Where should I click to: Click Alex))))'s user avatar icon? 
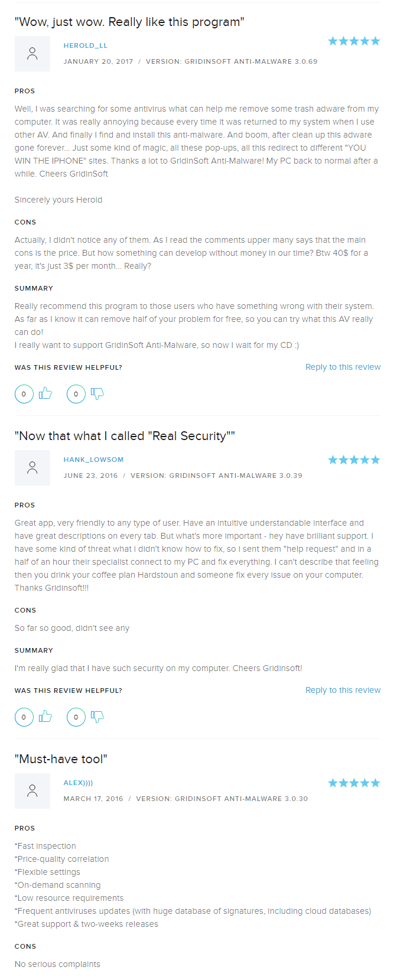click(x=32, y=791)
